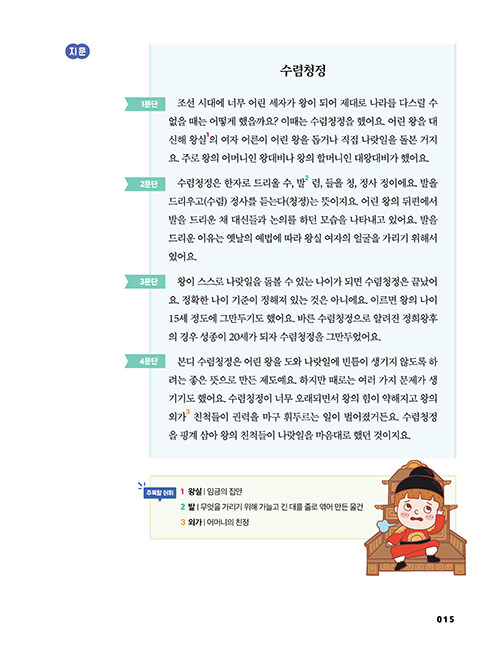Click vocabulary entry 1 왕실
The width and height of the screenshot is (500, 652).
[x=211, y=491]
